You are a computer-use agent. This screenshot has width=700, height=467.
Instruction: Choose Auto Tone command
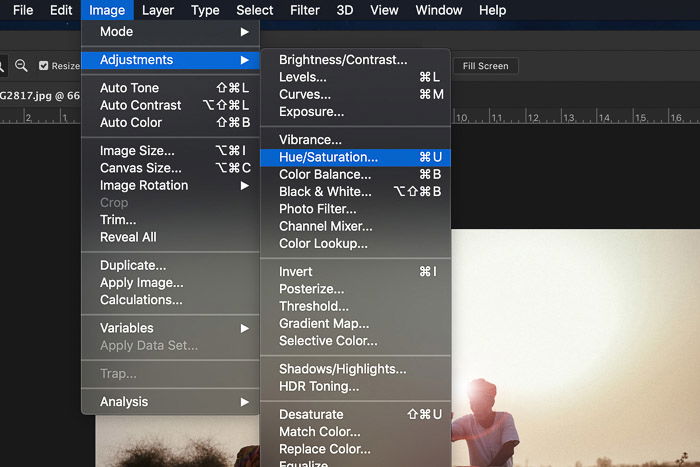[171, 88]
